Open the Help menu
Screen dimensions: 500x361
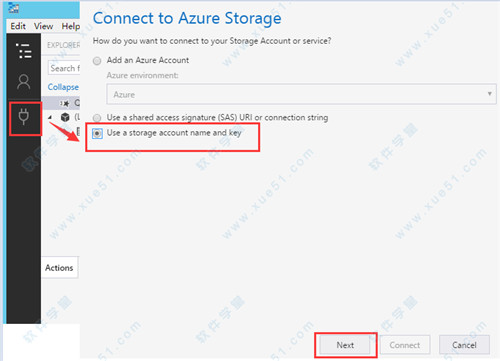coord(70,26)
